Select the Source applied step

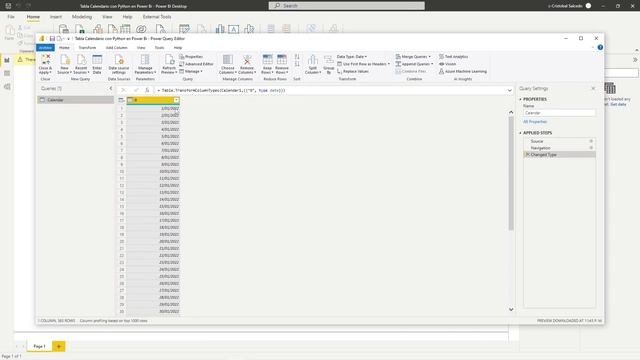559,141
